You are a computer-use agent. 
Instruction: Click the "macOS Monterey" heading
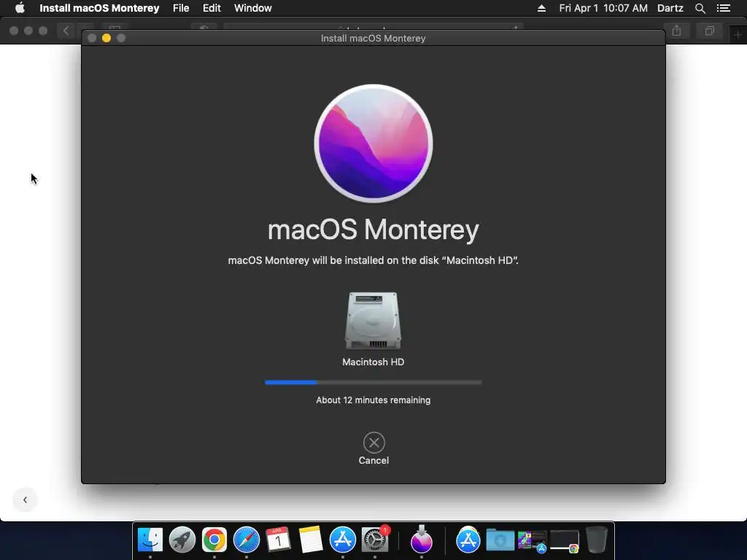[373, 230]
